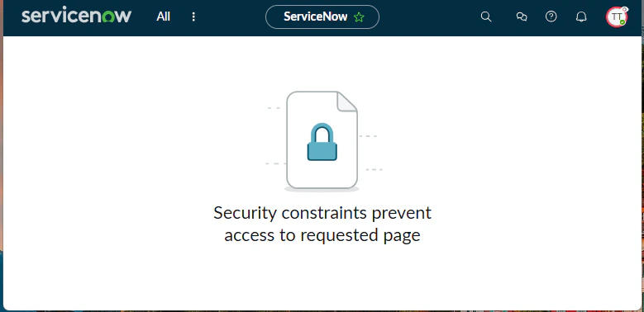
Task: Open the sidebar discussions chat icon
Action: pyautogui.click(x=522, y=17)
